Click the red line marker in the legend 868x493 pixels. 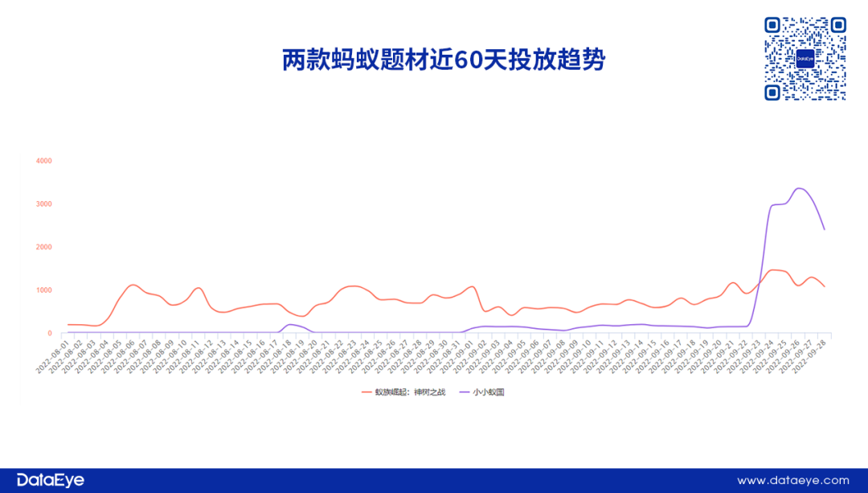[x=366, y=392]
